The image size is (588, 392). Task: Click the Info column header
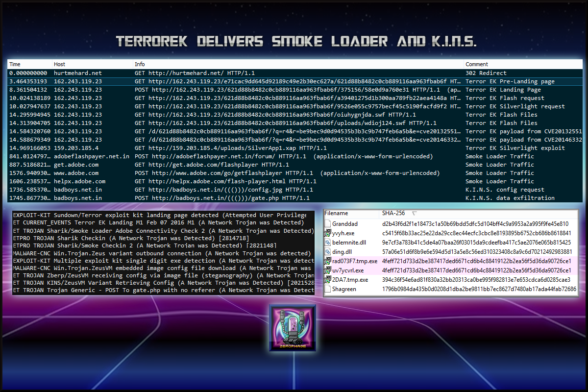pyautogui.click(x=140, y=64)
